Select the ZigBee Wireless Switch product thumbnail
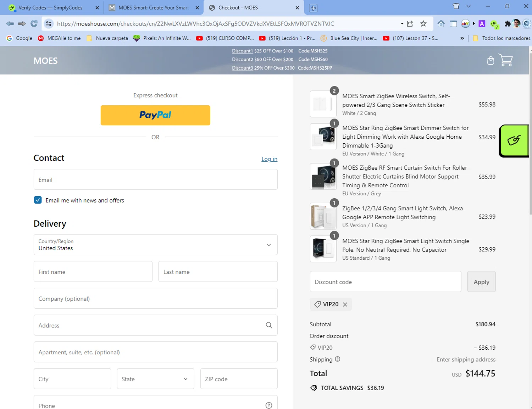This screenshot has height=409, width=532. tap(323, 104)
